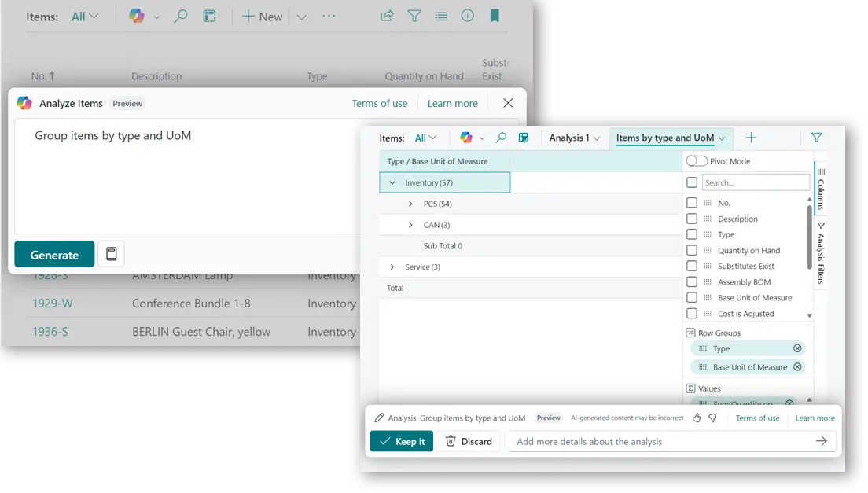
Task: Open filter icon in analysis window
Action: point(817,138)
